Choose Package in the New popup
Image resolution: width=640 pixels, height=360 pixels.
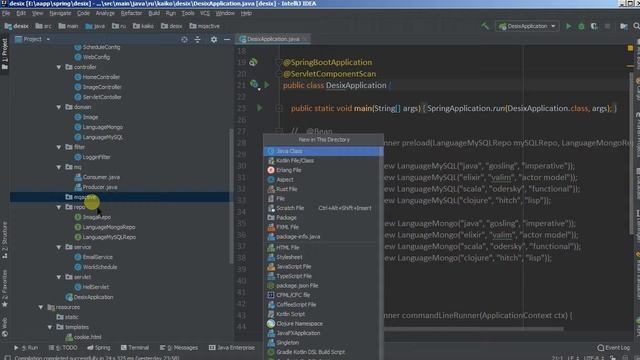point(322,218)
